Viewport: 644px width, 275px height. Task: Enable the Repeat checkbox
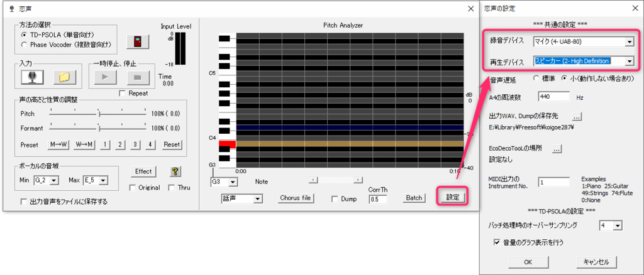[x=123, y=94]
